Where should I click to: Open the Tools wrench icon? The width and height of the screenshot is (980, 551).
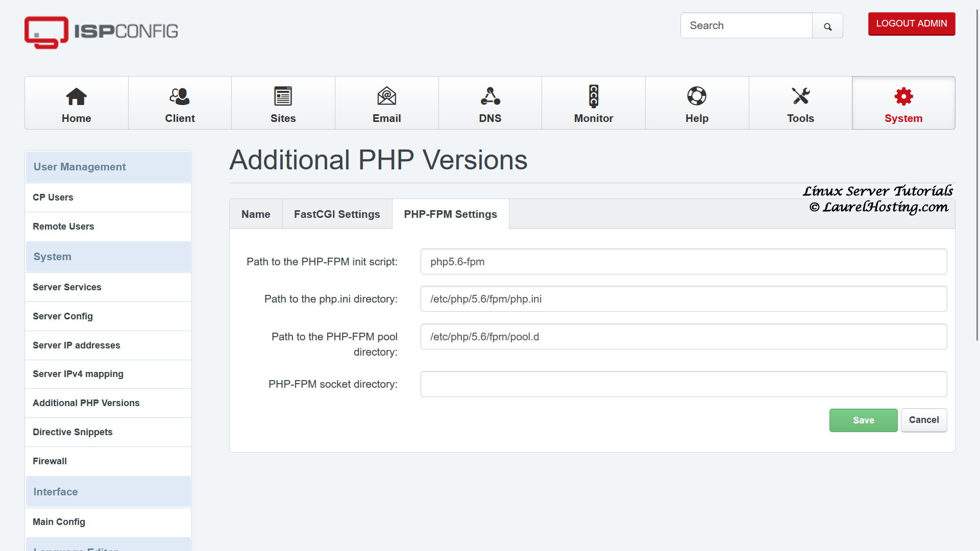tap(800, 96)
